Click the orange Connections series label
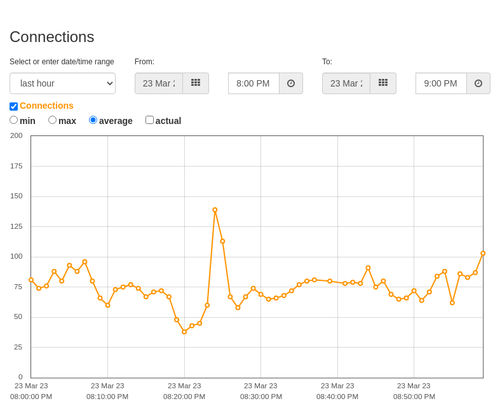This screenshot has width=500, height=403. [46, 106]
